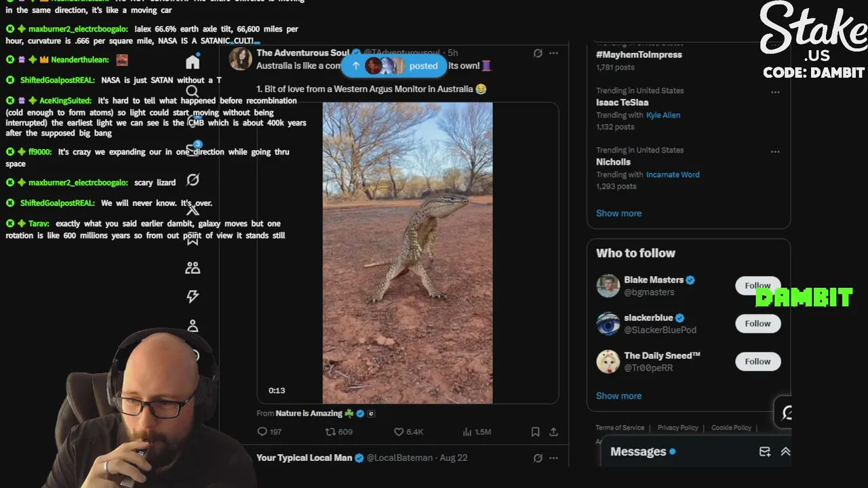
Task: Open the Kyle Allen trending link
Action: (x=663, y=115)
